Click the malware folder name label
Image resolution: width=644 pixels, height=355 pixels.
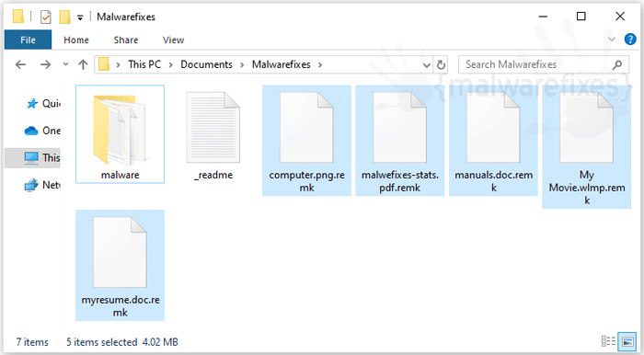click(120, 175)
